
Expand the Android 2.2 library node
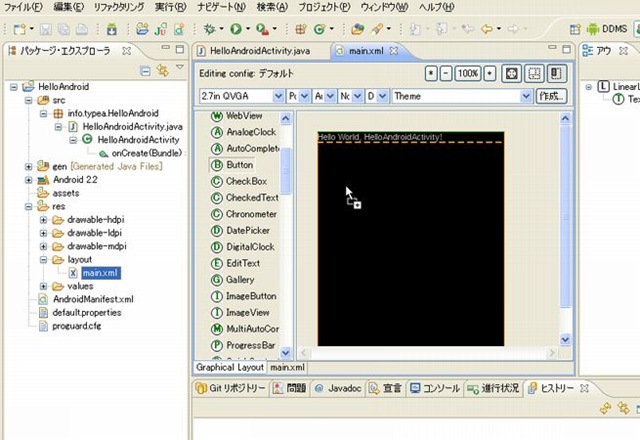28,180
